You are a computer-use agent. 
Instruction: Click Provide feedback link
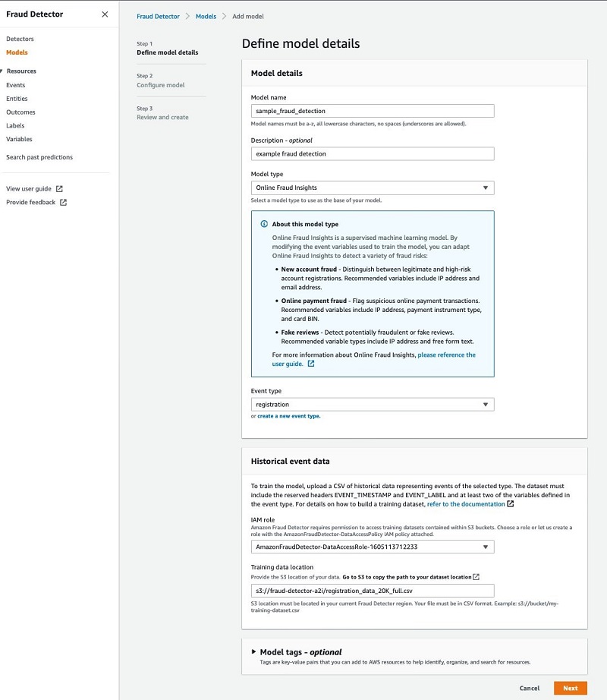point(31,202)
